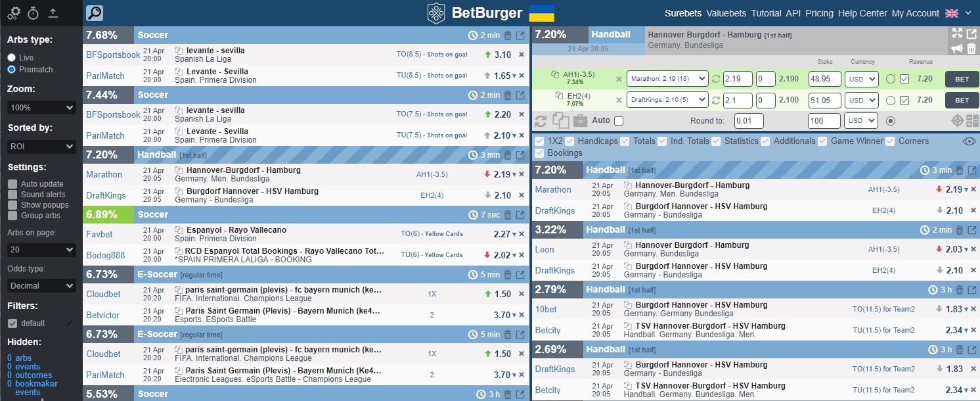The height and width of the screenshot is (401, 980).
Task: Toggle the Auto checkbox in calculator
Action: pyautogui.click(x=618, y=121)
